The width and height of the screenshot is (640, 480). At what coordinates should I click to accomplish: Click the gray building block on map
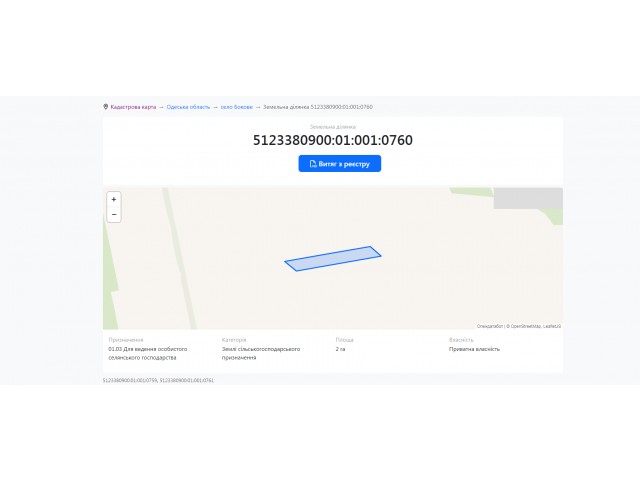[528, 198]
